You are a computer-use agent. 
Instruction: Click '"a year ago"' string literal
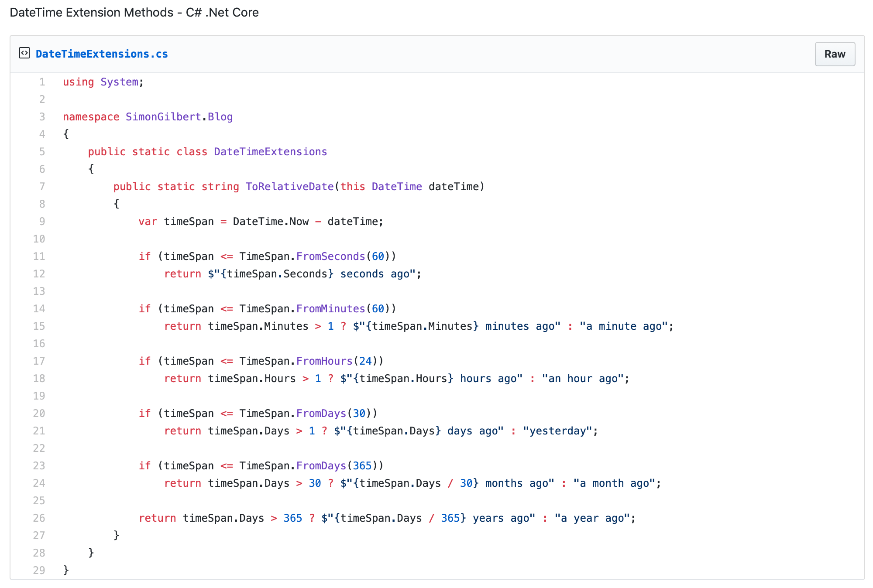point(592,518)
